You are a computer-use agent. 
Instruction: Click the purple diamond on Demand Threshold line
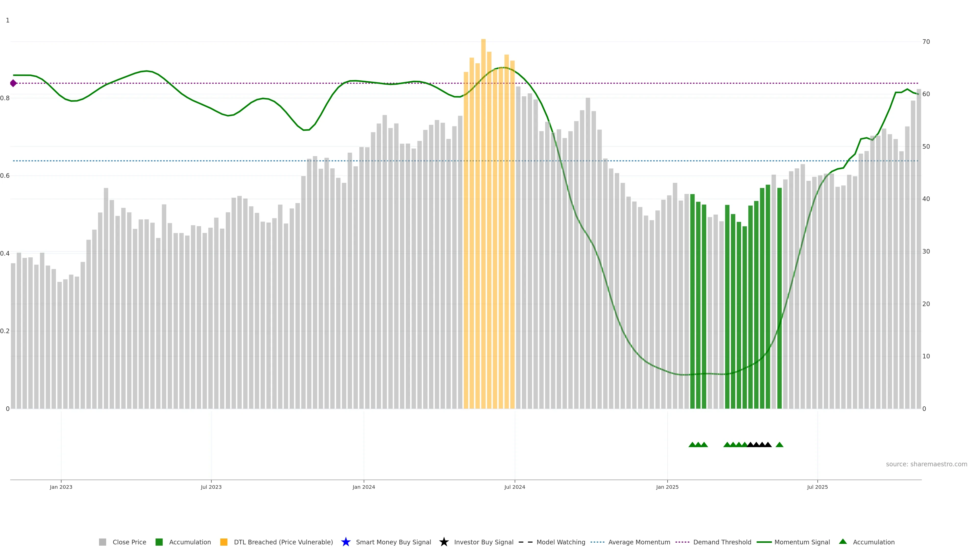[13, 83]
